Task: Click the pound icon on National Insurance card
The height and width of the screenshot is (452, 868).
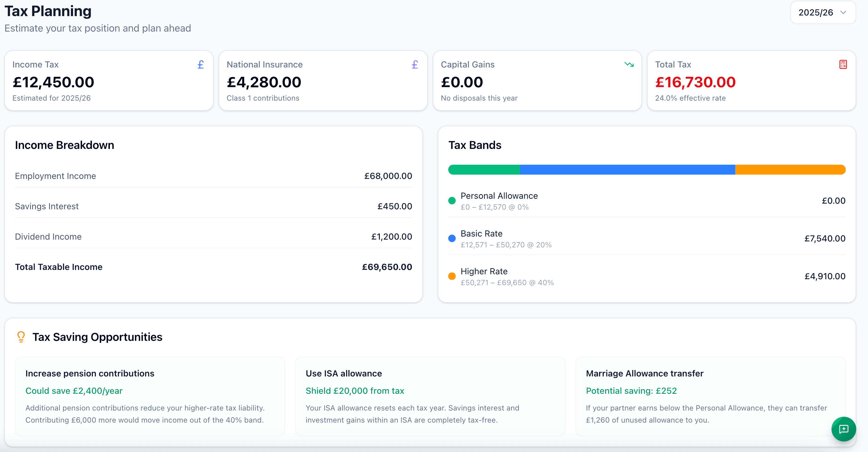Action: point(415,64)
